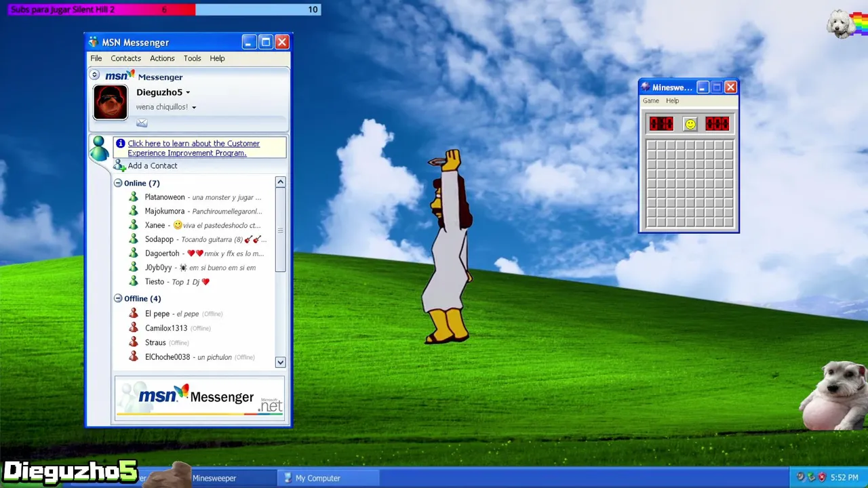Image resolution: width=868 pixels, height=488 pixels.
Task: Click the blue info icon beside the Customer Experience notice
Action: (x=120, y=143)
